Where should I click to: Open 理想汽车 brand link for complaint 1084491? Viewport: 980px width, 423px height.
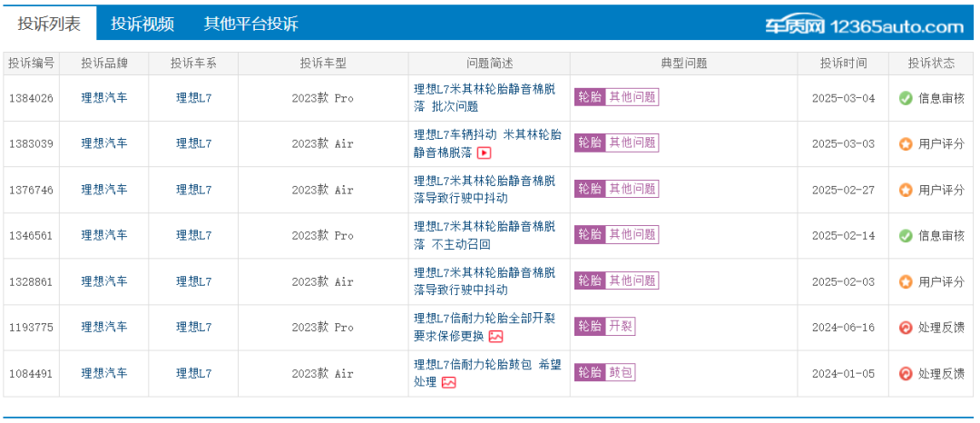click(103, 374)
